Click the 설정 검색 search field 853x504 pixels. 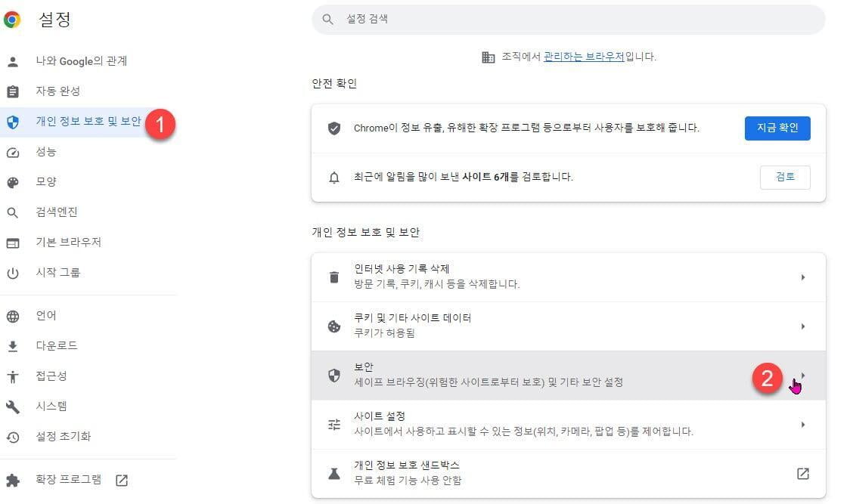pos(569,20)
